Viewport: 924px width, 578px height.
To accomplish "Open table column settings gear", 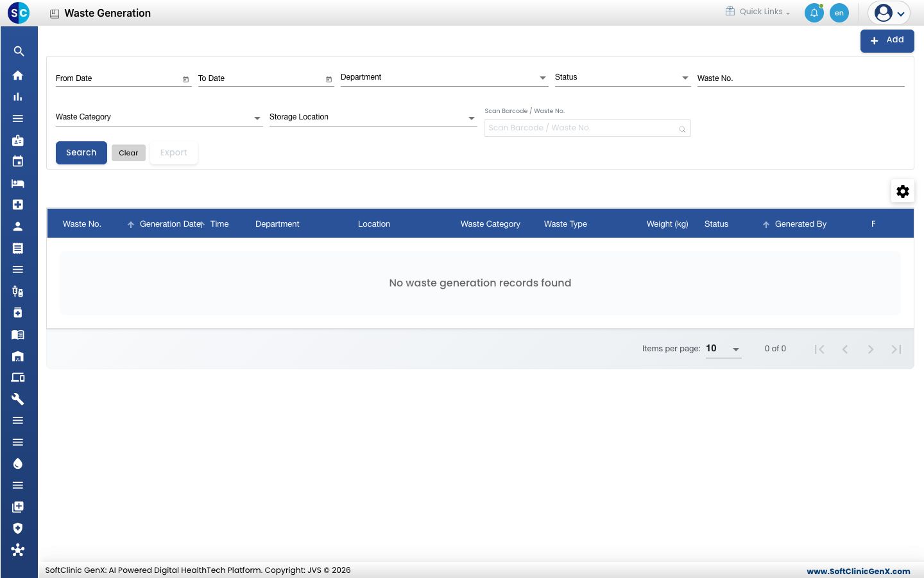I will click(x=903, y=191).
